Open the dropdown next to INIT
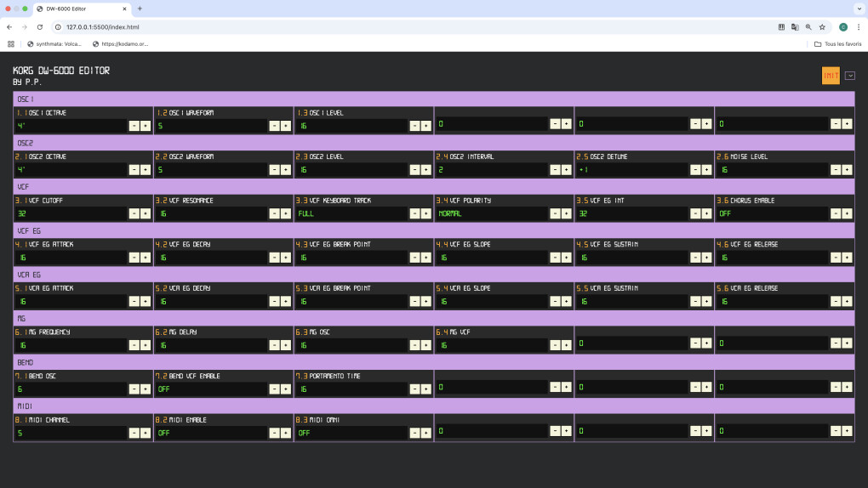 point(850,76)
